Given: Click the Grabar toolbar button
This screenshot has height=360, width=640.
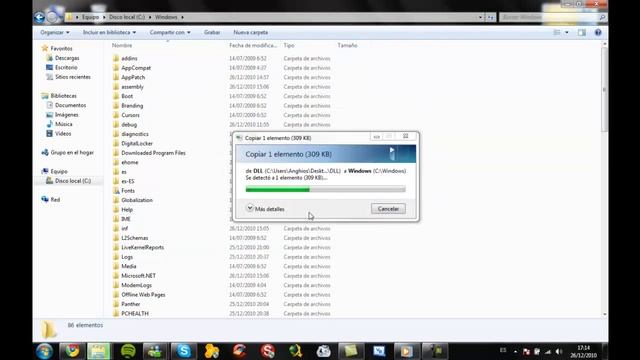Looking at the screenshot, I should pos(212,32).
